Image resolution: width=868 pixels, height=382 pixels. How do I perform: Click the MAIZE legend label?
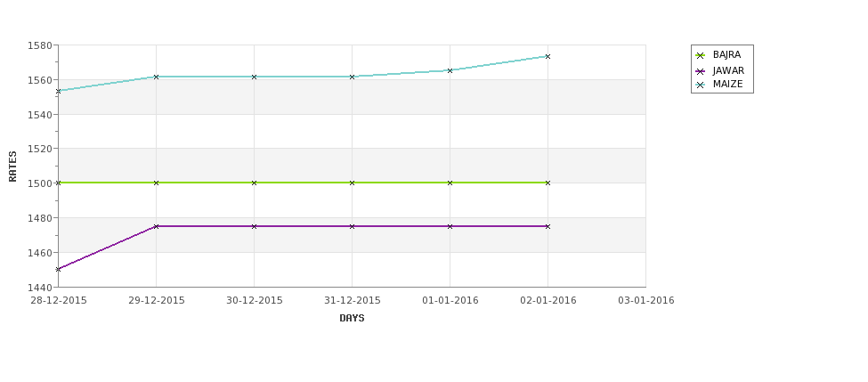(x=727, y=85)
